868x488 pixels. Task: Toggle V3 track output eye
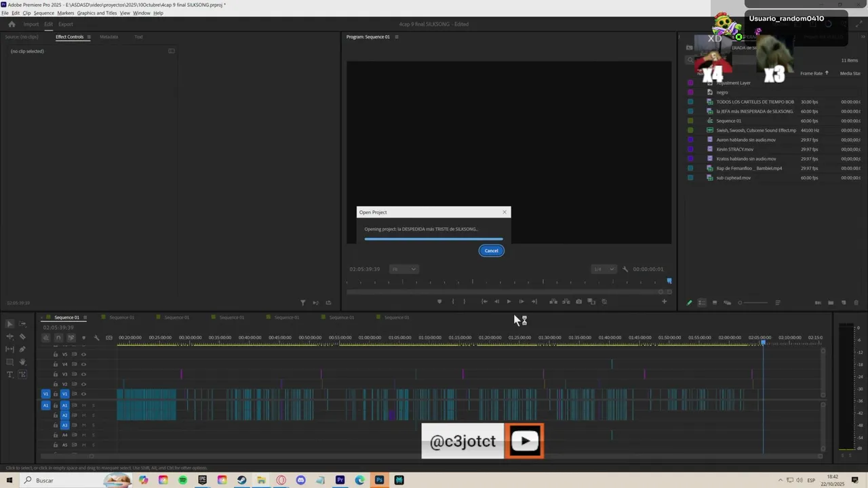tap(83, 374)
